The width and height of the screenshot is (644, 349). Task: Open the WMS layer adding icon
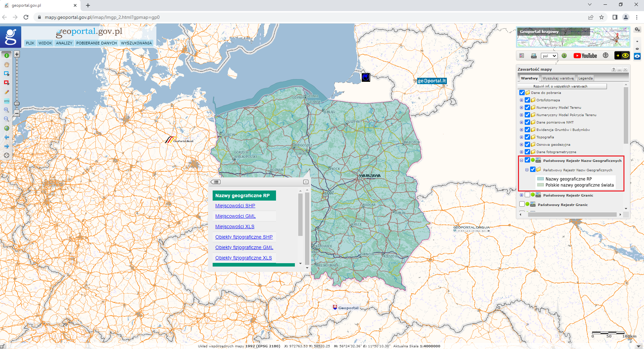tap(534, 56)
